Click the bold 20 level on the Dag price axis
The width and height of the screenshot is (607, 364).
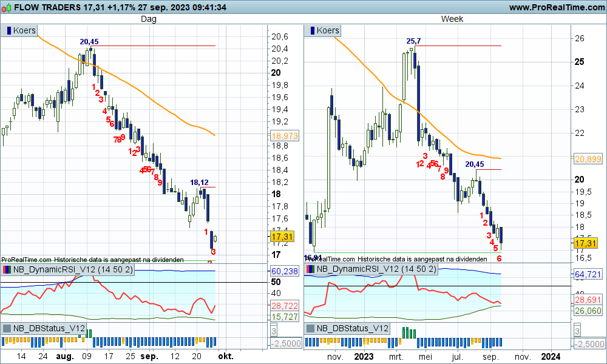(276, 73)
